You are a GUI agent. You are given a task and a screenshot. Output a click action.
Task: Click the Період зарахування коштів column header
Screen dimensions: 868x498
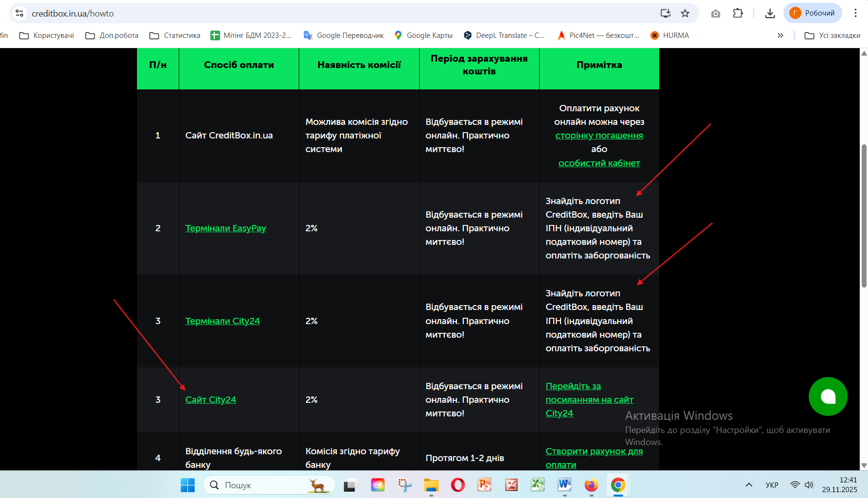click(x=479, y=65)
